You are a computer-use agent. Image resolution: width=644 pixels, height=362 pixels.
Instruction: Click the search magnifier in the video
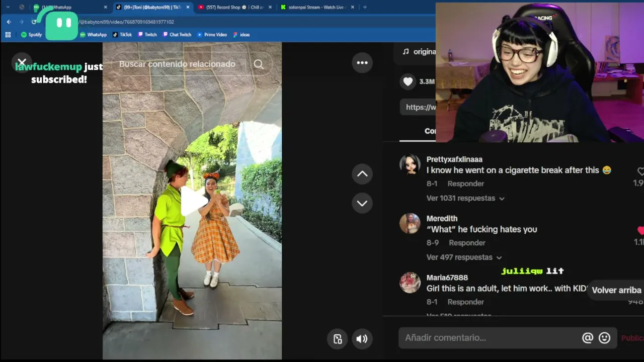click(x=259, y=64)
